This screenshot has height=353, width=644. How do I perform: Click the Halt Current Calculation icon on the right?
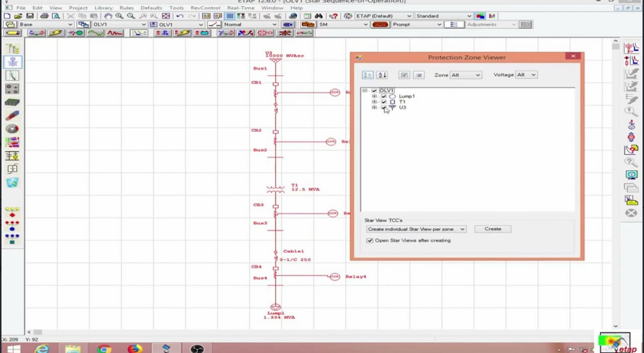point(631,213)
